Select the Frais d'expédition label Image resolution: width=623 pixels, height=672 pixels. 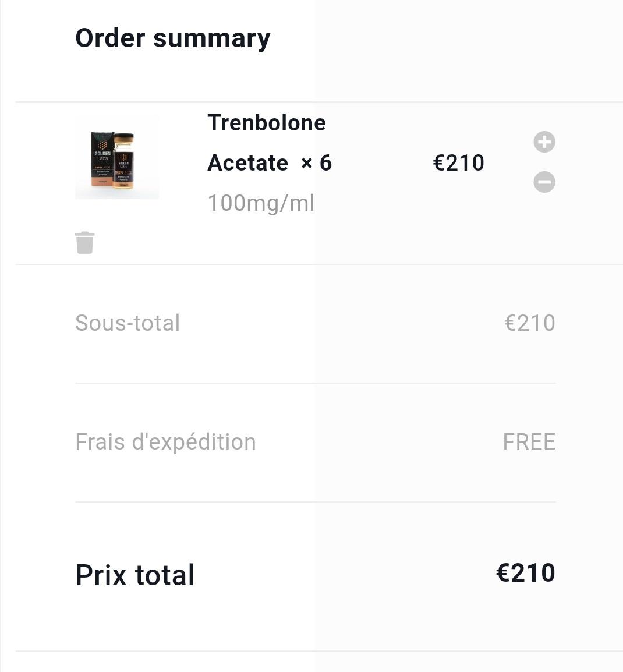click(165, 442)
